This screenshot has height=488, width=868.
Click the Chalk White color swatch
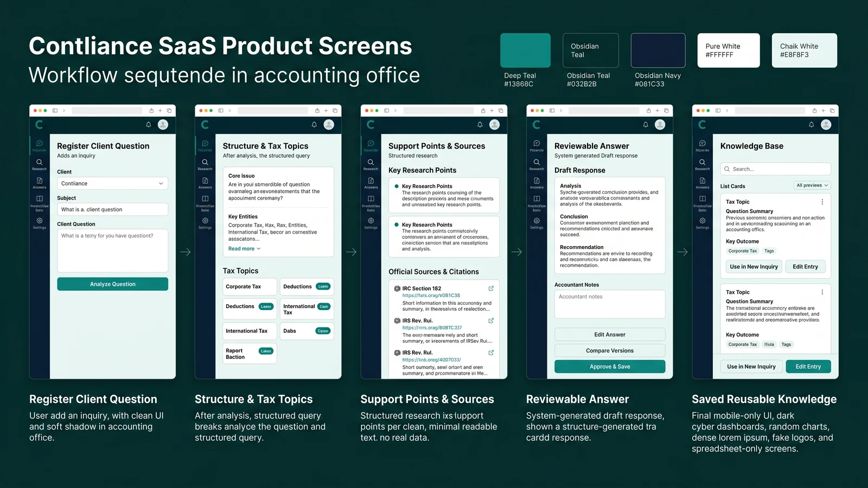coord(805,50)
